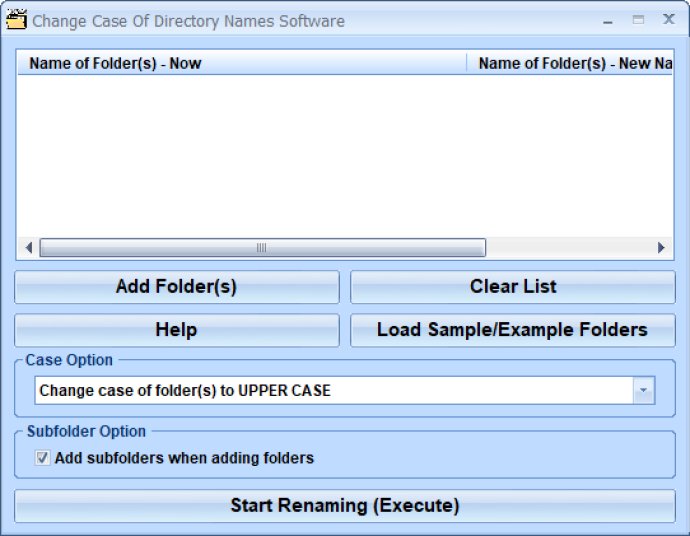This screenshot has height=536, width=690.
Task: Start Renaming (Execute)
Action: (345, 506)
